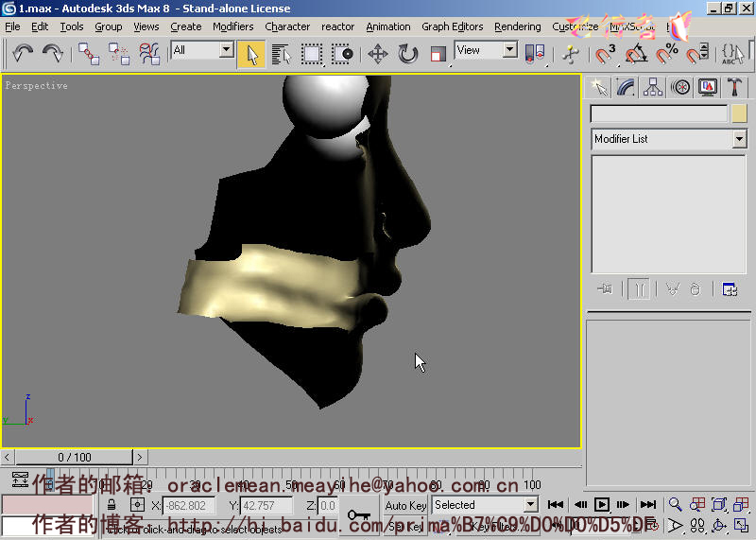
Task: Select the Select and Move tool
Action: (x=377, y=54)
